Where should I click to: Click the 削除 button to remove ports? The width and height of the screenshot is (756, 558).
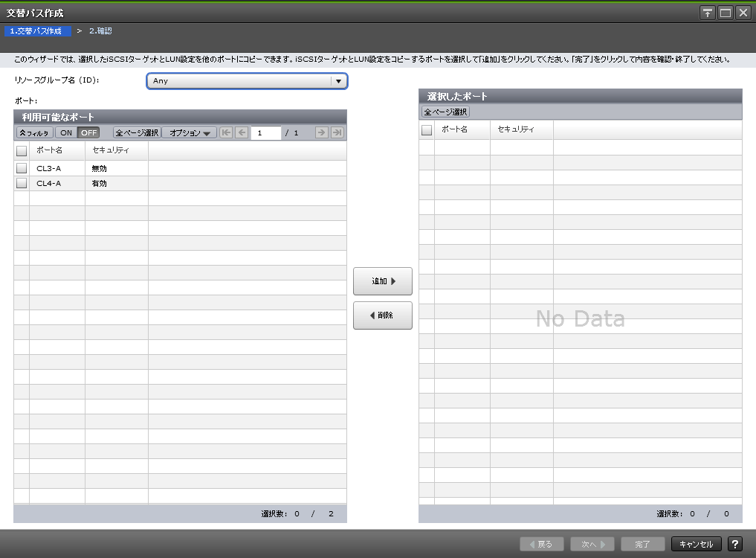[x=382, y=315]
